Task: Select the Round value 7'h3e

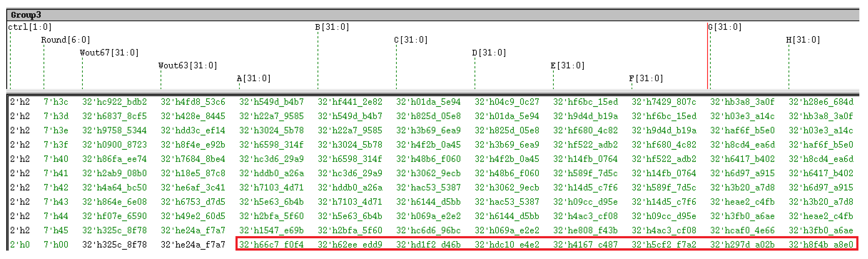Action: click(56, 130)
